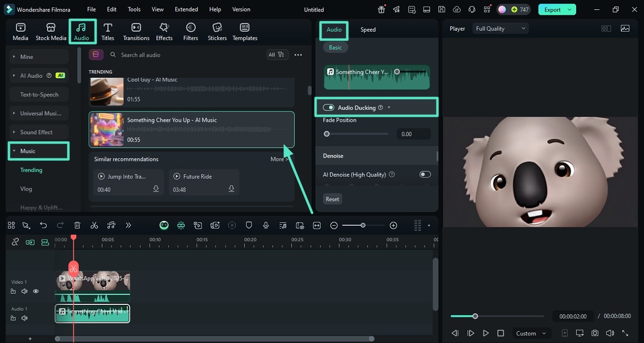Click the cloud upload icon in title bar

pyautogui.click(x=457, y=9)
